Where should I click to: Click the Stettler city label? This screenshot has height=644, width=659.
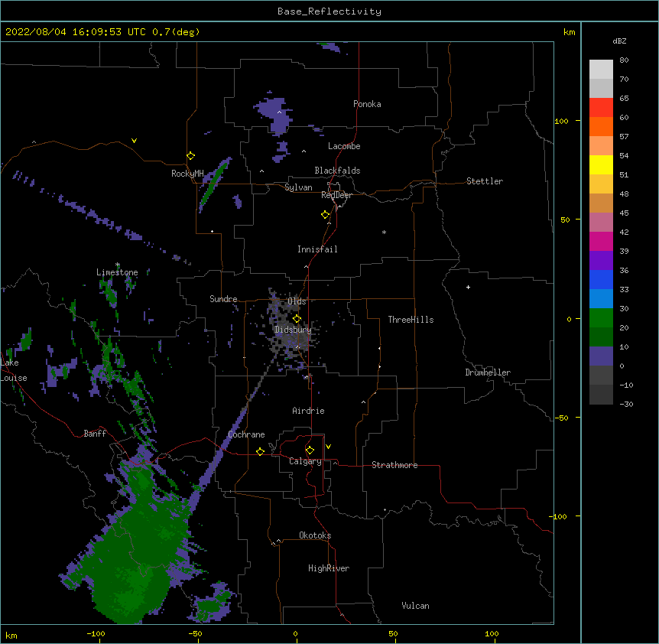[x=485, y=181]
